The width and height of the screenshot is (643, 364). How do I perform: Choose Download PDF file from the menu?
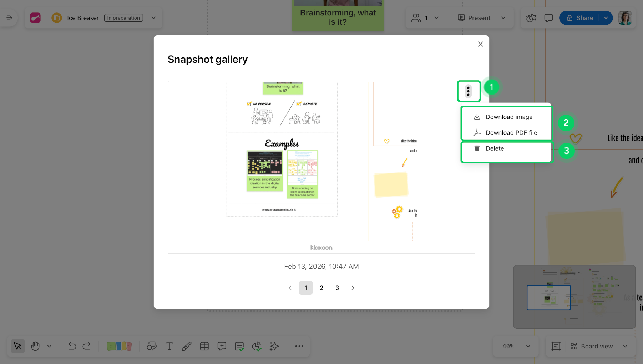click(511, 132)
